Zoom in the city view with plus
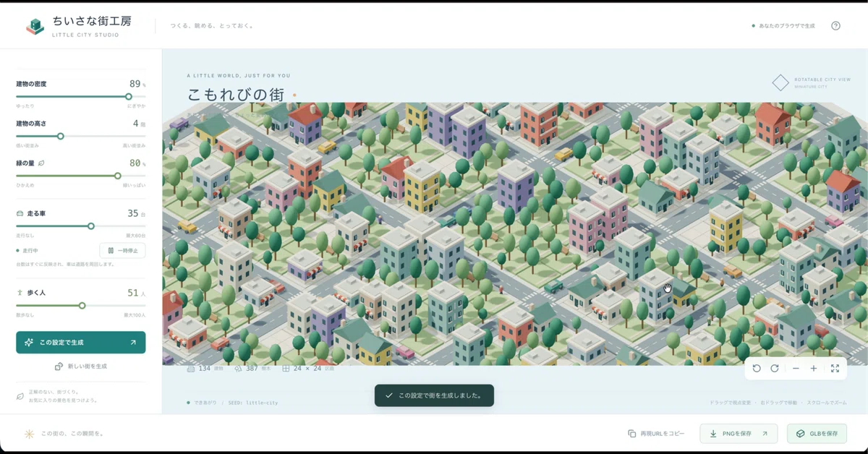868x454 pixels. point(814,369)
